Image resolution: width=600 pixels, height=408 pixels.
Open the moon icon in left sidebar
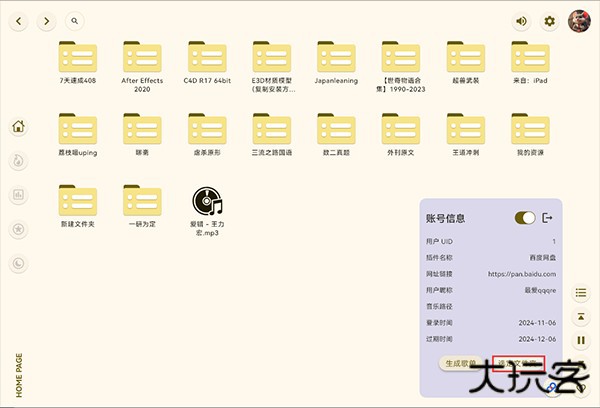click(18, 263)
